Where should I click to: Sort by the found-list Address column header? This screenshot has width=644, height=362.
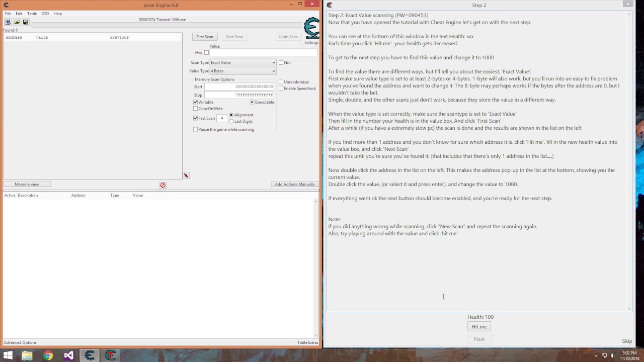click(x=14, y=37)
